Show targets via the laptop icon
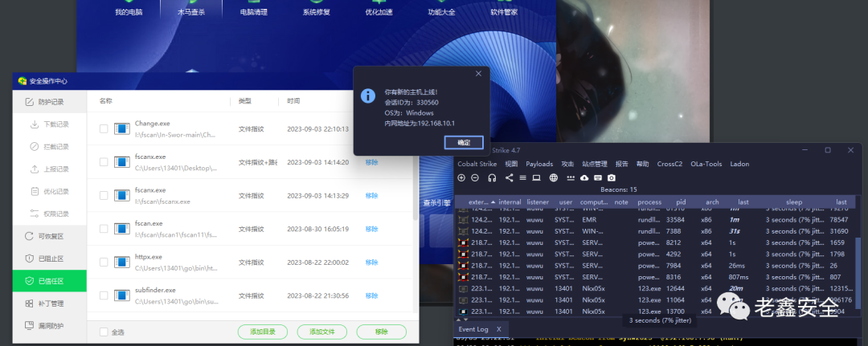Viewport: 868px width, 346px height. click(536, 177)
